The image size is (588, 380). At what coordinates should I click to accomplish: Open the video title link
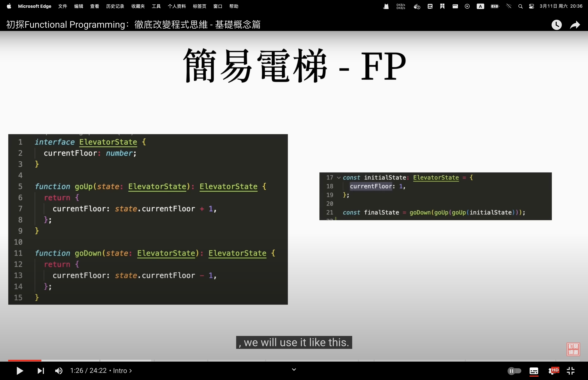[133, 24]
